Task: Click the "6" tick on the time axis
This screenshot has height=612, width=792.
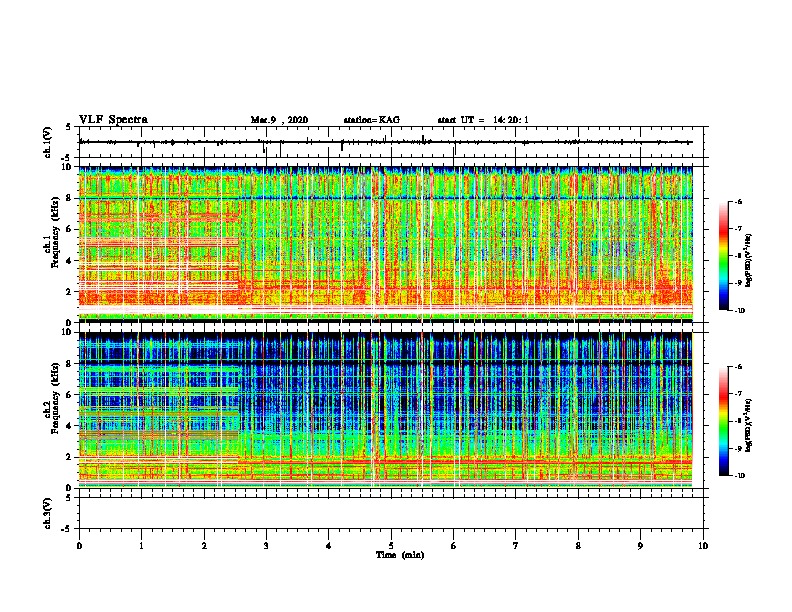Action: click(x=454, y=545)
